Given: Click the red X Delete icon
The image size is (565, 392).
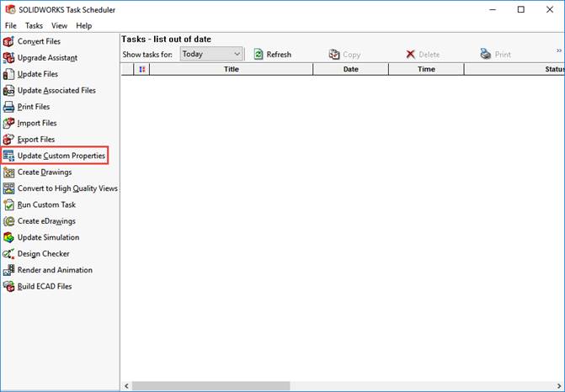Looking at the screenshot, I should tap(410, 55).
